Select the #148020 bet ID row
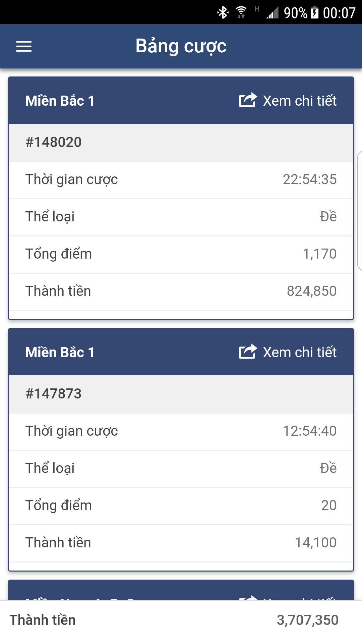 click(181, 142)
